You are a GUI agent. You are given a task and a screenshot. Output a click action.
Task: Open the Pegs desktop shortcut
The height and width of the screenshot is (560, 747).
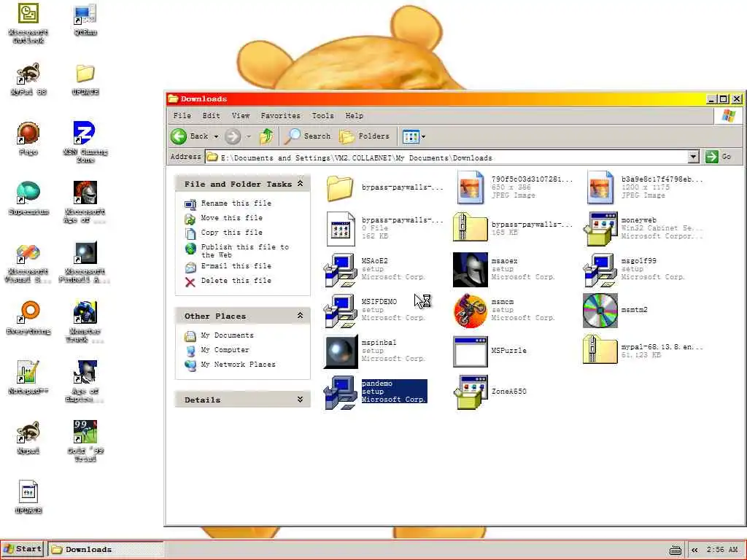pyautogui.click(x=28, y=139)
